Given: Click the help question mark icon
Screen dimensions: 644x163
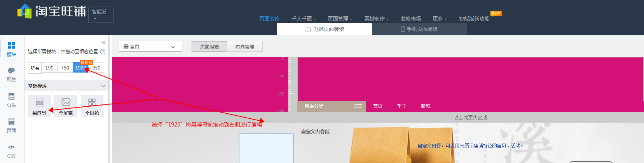Looking at the screenshot, I should (x=103, y=52).
